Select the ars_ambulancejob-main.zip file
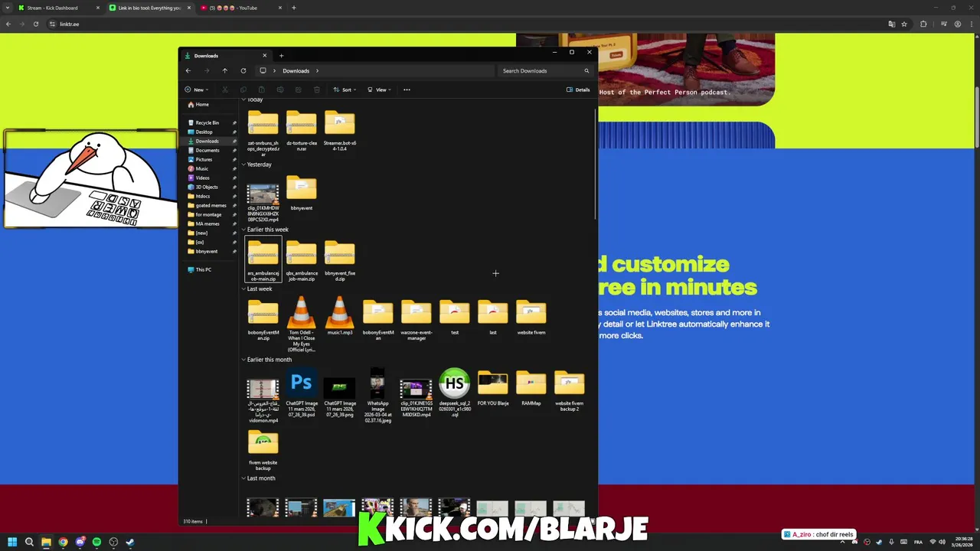The image size is (980, 551). pyautogui.click(x=263, y=260)
